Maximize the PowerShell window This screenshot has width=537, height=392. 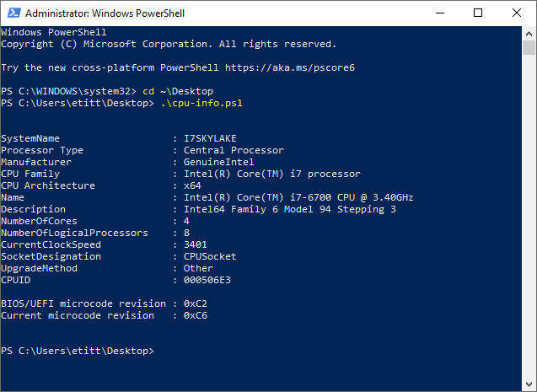(478, 13)
